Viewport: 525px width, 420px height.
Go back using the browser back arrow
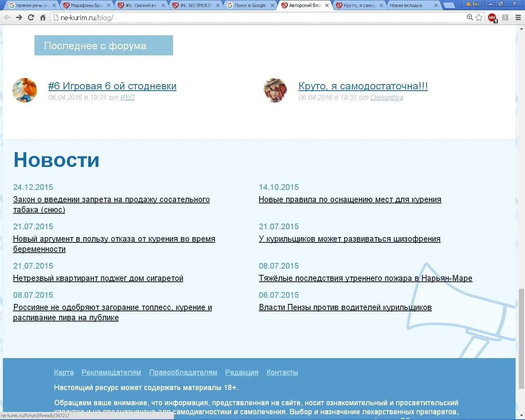7,18
